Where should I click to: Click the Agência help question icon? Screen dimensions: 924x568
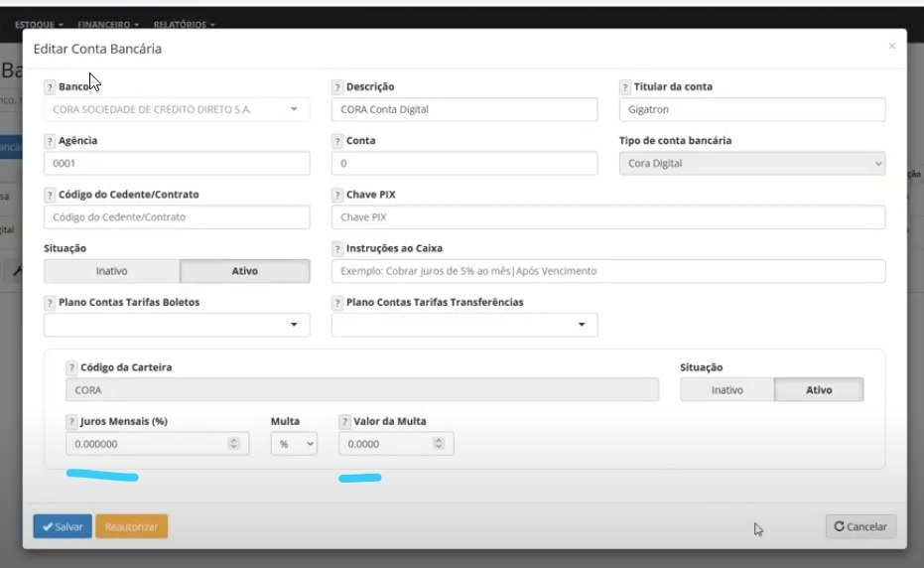point(50,141)
